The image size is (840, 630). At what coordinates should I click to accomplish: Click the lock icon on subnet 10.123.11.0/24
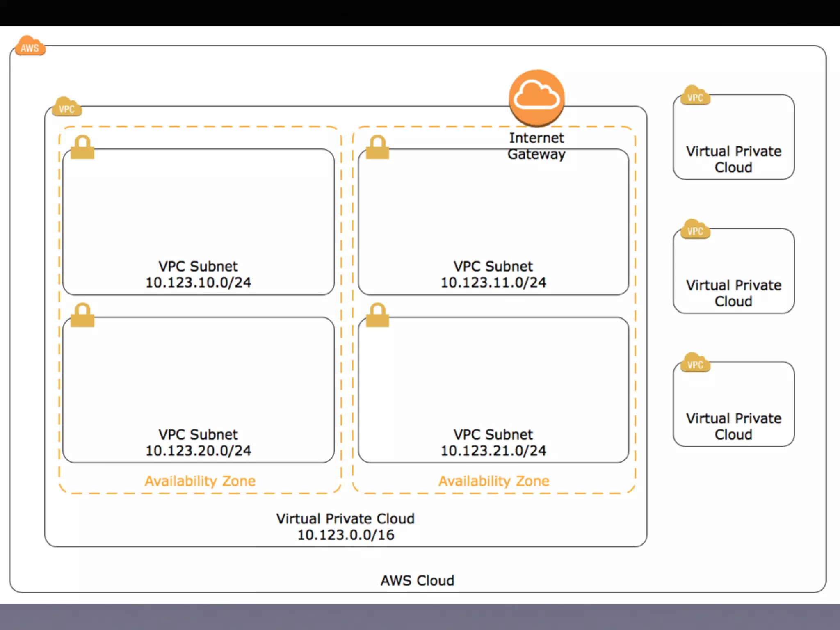pyautogui.click(x=377, y=147)
